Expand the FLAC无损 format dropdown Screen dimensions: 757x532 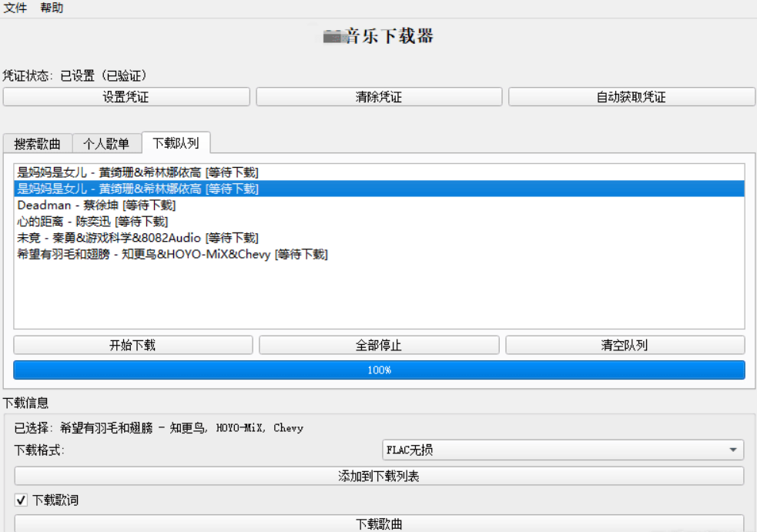click(x=563, y=450)
